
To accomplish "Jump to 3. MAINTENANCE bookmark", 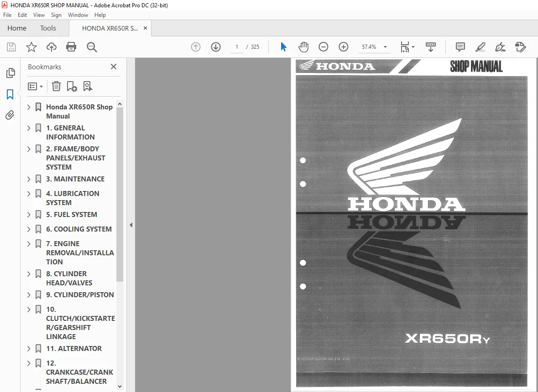I will point(75,179).
